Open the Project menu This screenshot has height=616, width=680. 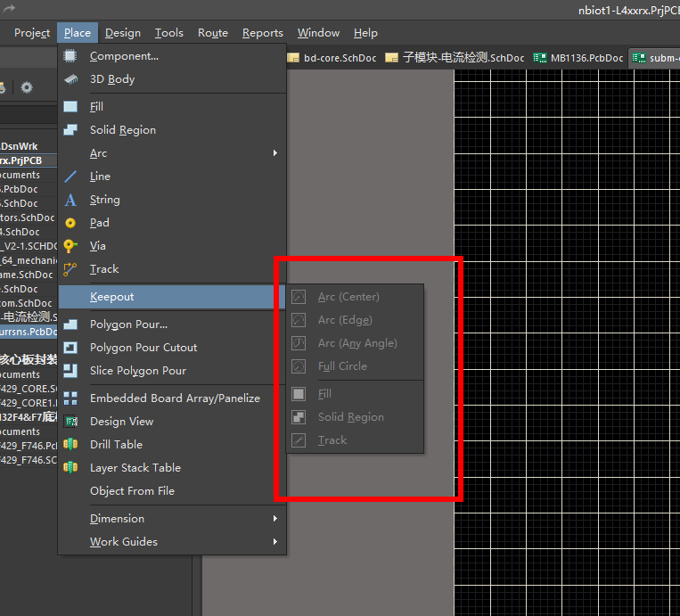pyautogui.click(x=32, y=33)
